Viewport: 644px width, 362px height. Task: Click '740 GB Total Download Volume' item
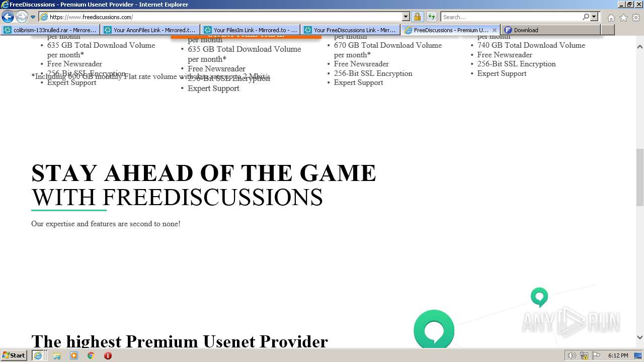click(x=531, y=45)
